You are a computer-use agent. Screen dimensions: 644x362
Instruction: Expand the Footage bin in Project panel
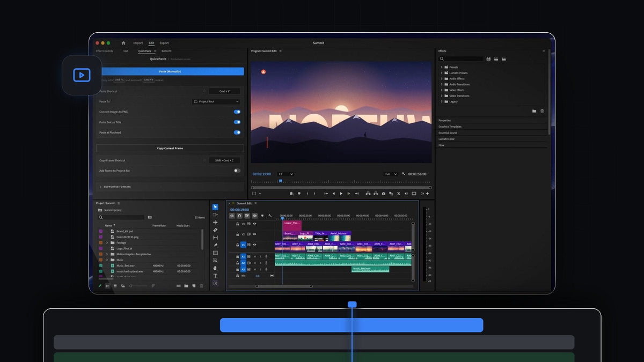(107, 243)
